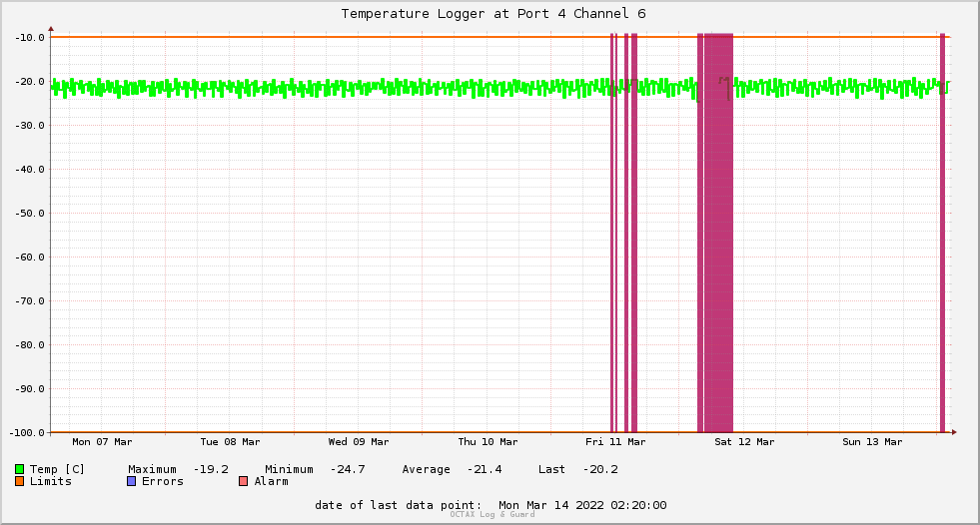Click the Wed 09 Mar axis label

tap(358, 442)
